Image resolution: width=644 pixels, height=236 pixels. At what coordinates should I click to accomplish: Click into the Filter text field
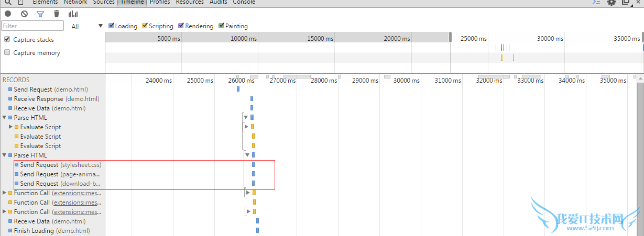32,26
